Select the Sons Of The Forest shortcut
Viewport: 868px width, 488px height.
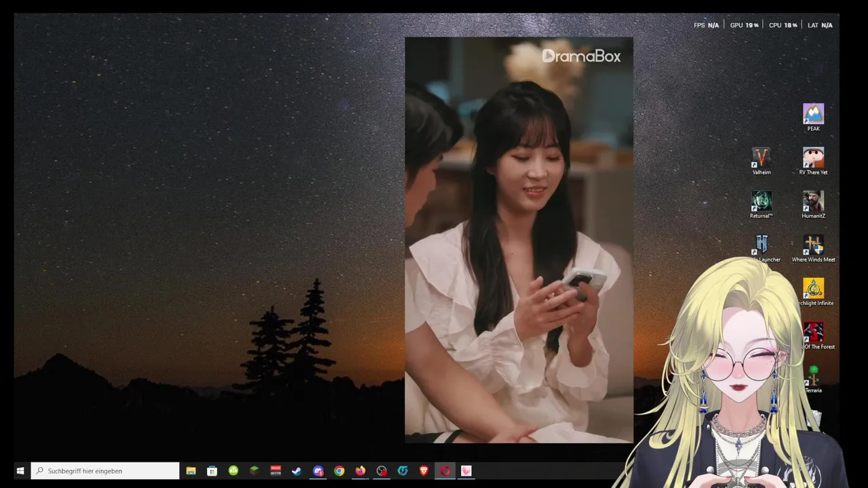coord(814,335)
